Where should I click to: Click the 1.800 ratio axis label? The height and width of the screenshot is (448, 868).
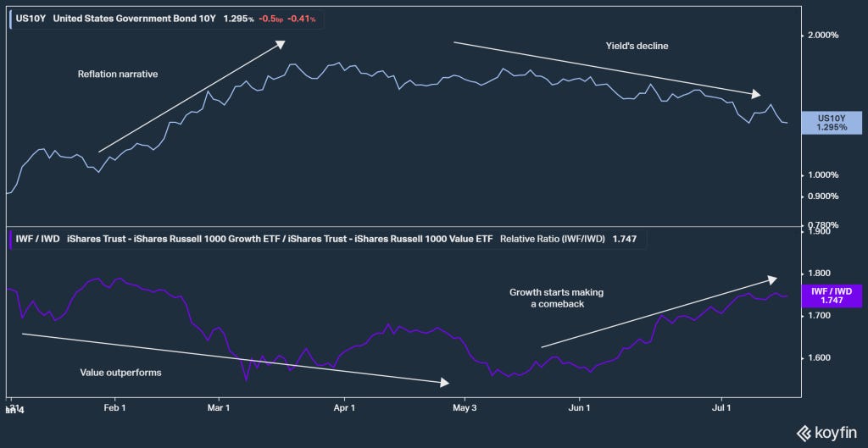click(819, 274)
